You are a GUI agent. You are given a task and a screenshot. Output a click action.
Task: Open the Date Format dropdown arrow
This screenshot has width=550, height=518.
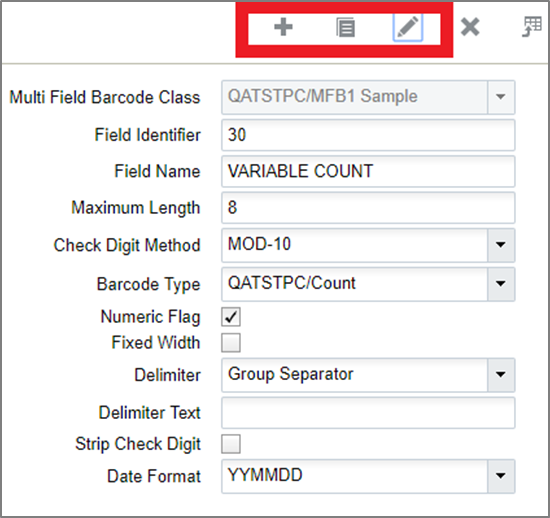coord(501,476)
